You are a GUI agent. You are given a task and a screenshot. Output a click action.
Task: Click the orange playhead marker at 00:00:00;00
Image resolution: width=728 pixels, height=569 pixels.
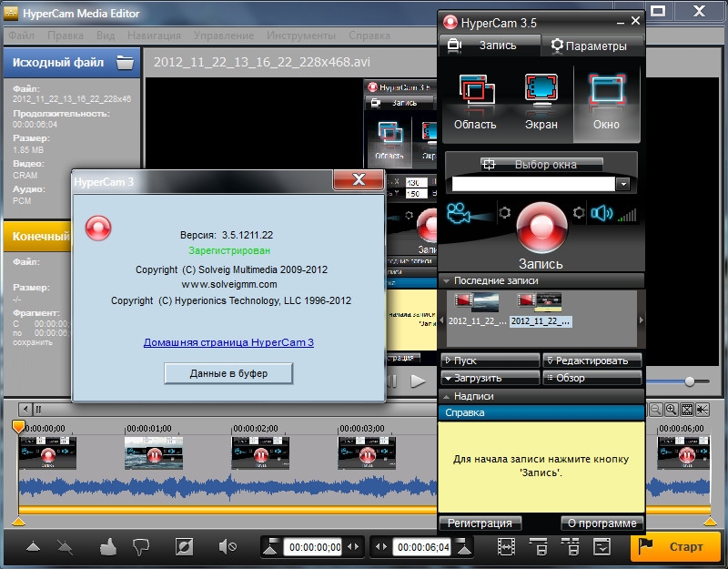pyautogui.click(x=18, y=426)
